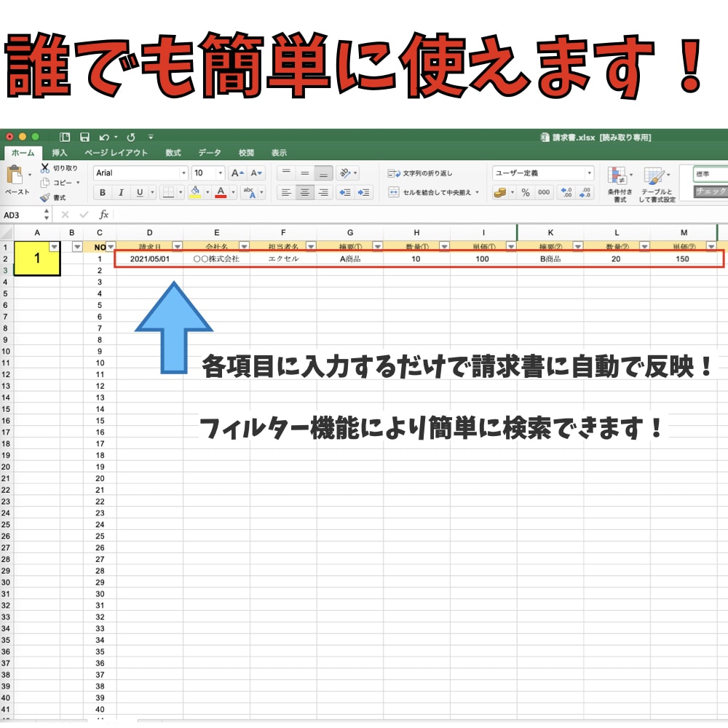The height and width of the screenshot is (728, 728).
Task: Switch to the 数式 tab
Action: [x=173, y=153]
